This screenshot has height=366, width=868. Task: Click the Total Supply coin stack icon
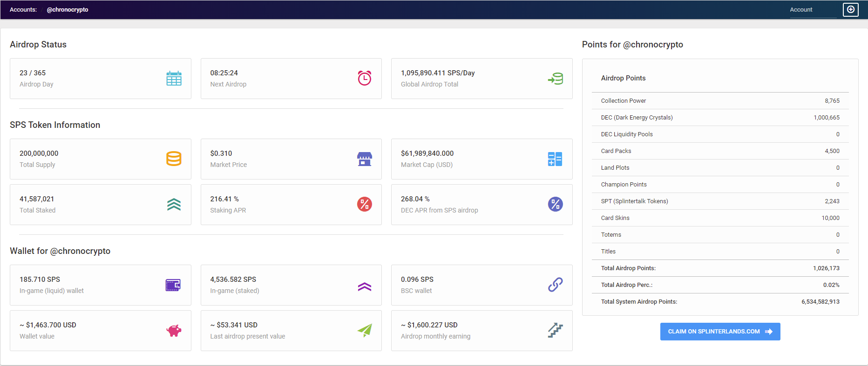[174, 159]
